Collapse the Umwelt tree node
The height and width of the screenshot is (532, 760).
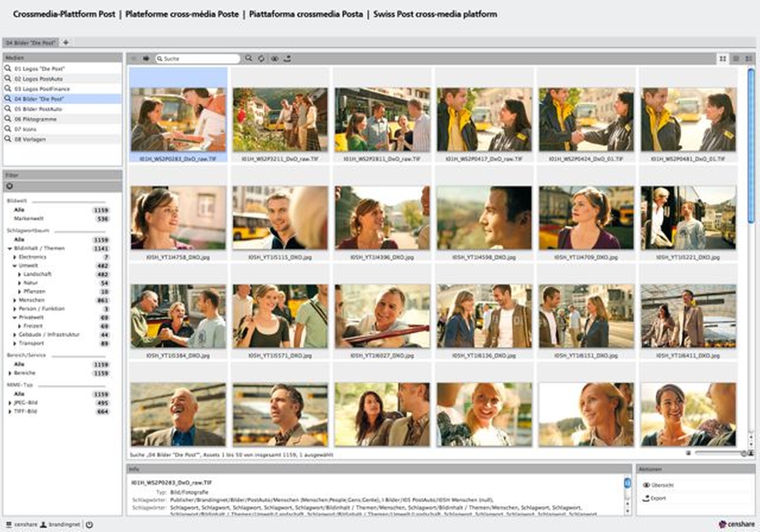pos(15,266)
